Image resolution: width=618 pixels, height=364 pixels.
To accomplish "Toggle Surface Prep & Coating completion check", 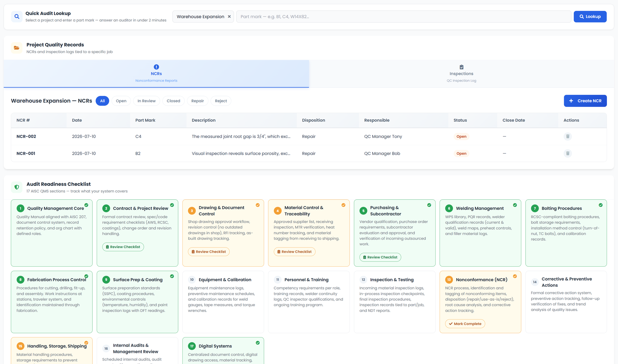I will point(172,276).
